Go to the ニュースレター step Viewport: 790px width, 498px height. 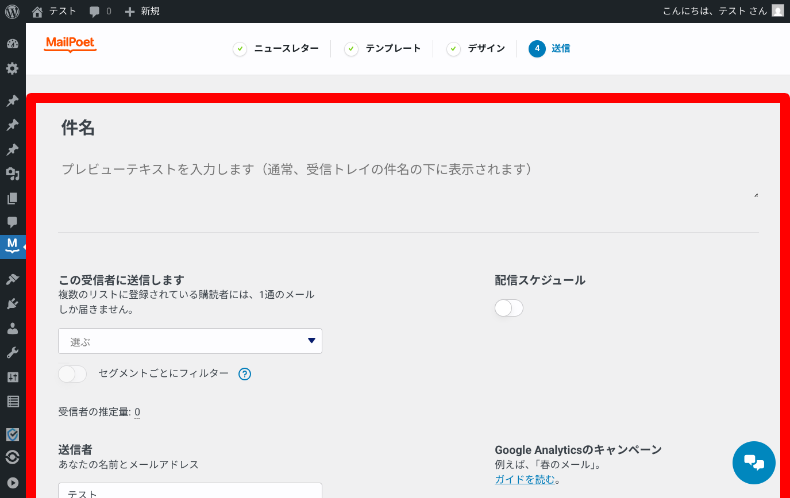[276, 49]
